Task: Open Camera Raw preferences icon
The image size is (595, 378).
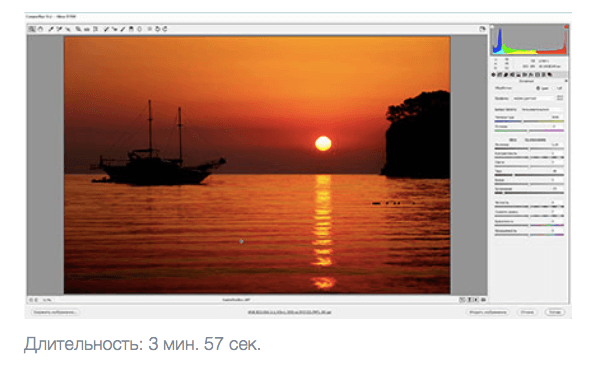Action: click(x=150, y=29)
